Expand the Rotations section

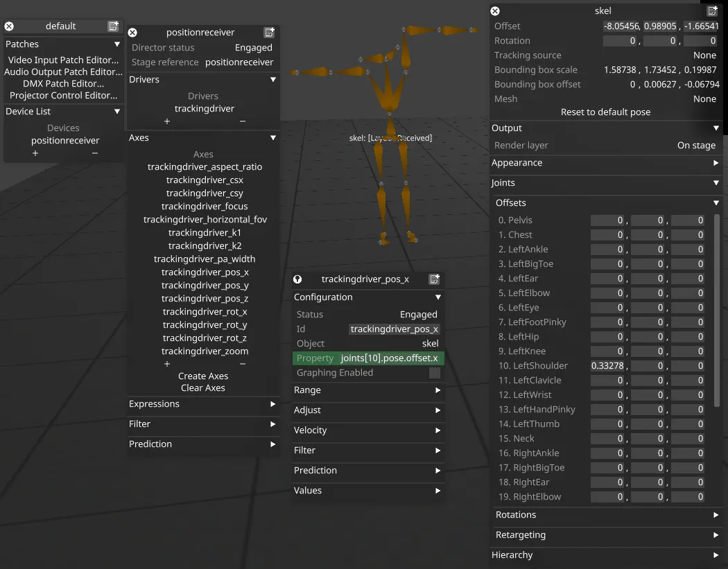[716, 515]
